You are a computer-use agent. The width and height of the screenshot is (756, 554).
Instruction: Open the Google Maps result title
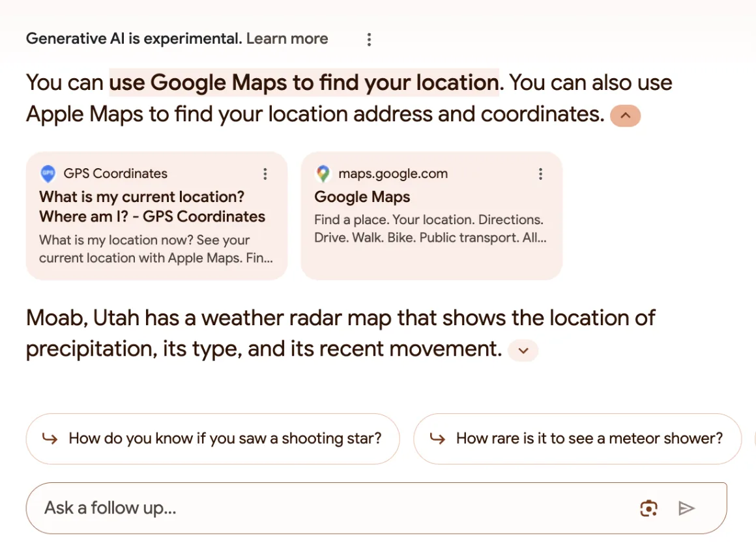(x=362, y=197)
